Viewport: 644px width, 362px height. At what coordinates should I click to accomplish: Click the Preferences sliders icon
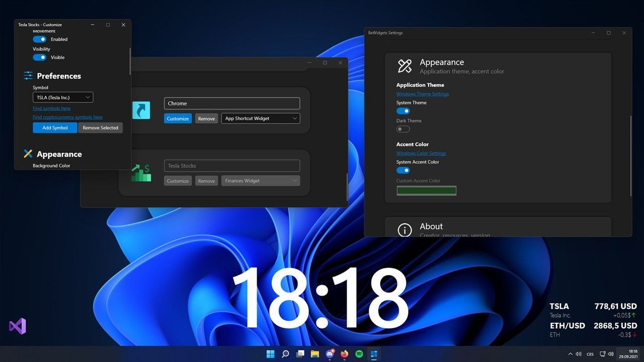tap(28, 75)
